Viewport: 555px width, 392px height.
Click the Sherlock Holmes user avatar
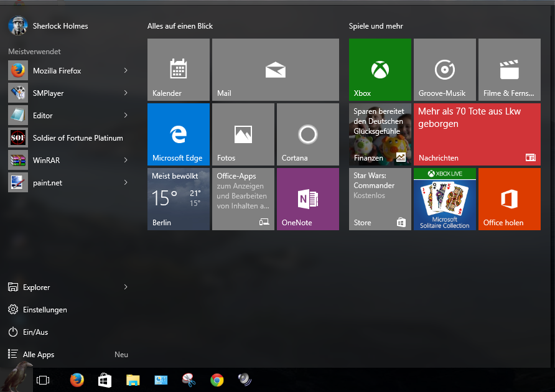pyautogui.click(x=17, y=26)
